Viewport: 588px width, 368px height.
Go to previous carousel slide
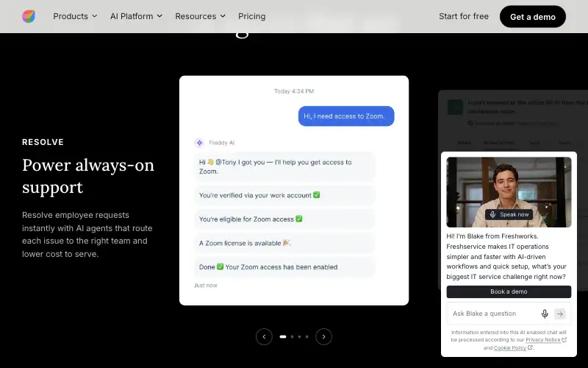click(264, 336)
